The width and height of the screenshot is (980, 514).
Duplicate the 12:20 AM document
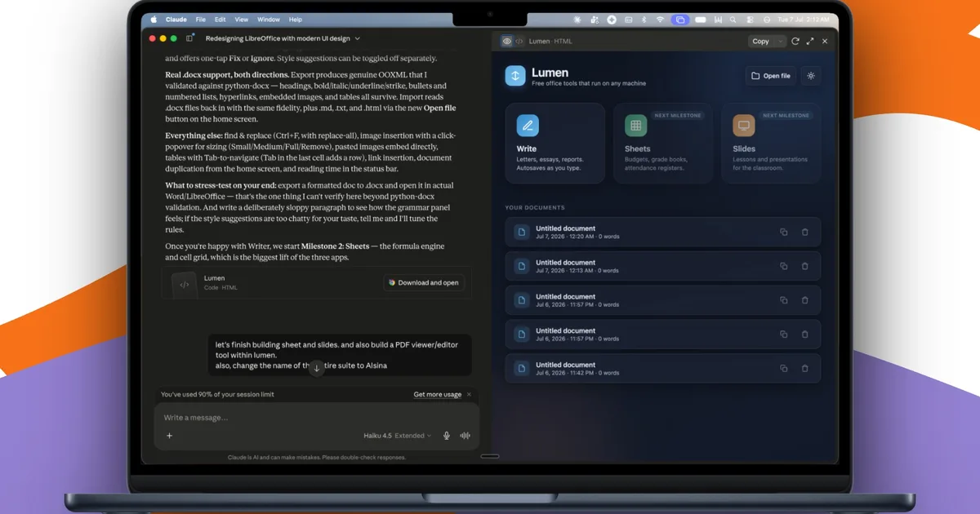click(x=784, y=232)
